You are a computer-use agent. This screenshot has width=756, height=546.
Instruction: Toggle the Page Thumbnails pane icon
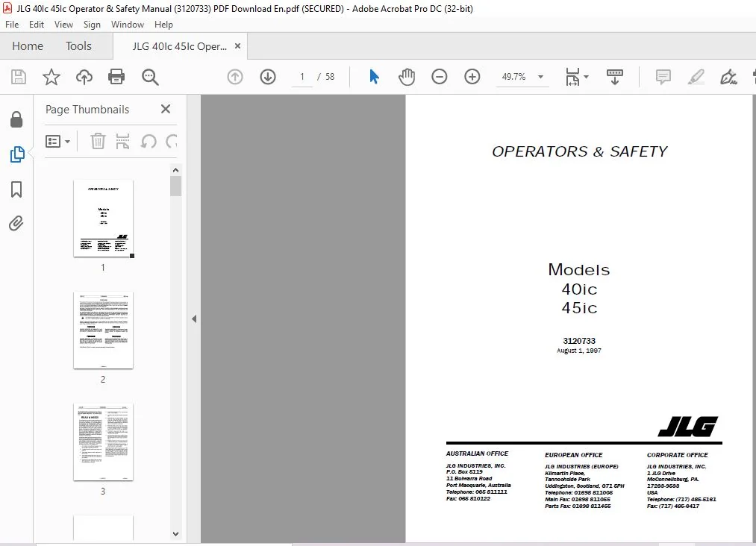17,154
